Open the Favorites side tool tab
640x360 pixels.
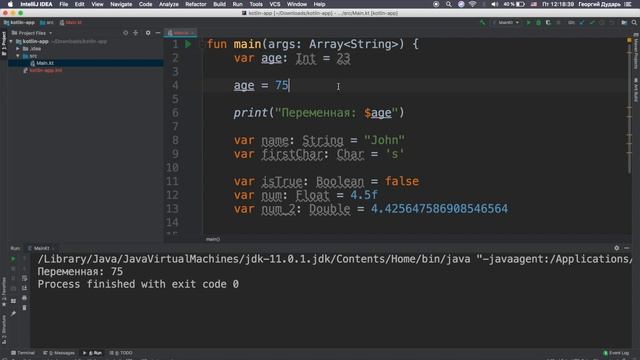point(4,291)
